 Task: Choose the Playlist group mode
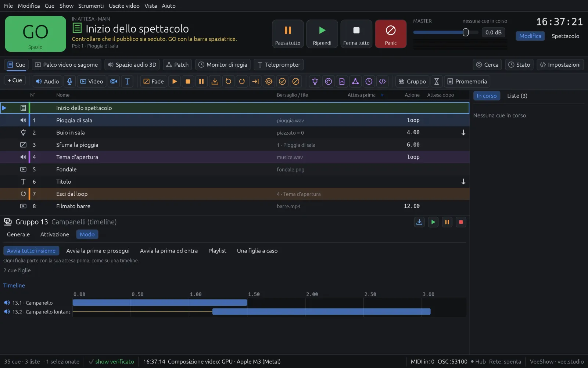pos(217,251)
